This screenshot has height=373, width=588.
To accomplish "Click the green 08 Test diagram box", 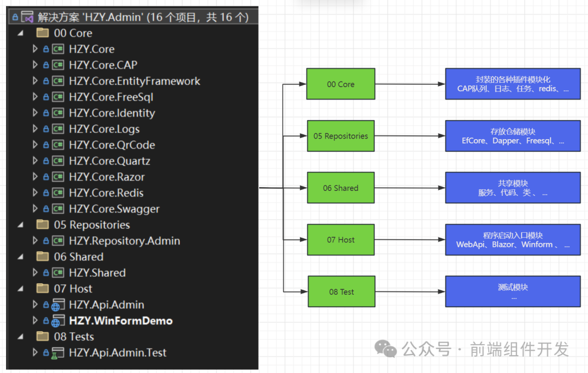I will (341, 291).
